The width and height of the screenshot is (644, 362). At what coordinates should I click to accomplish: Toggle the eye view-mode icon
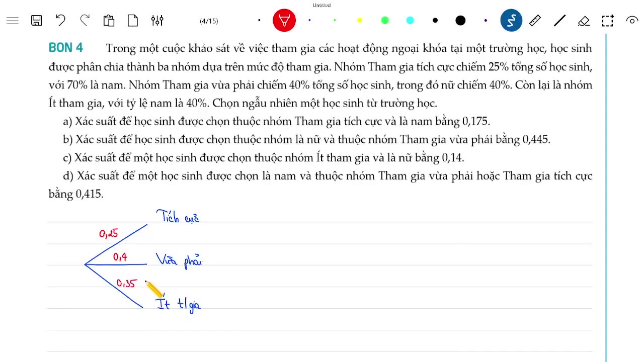coord(632,21)
